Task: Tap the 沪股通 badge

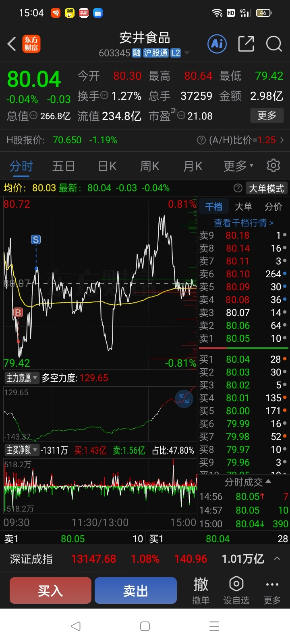Action: (x=156, y=53)
